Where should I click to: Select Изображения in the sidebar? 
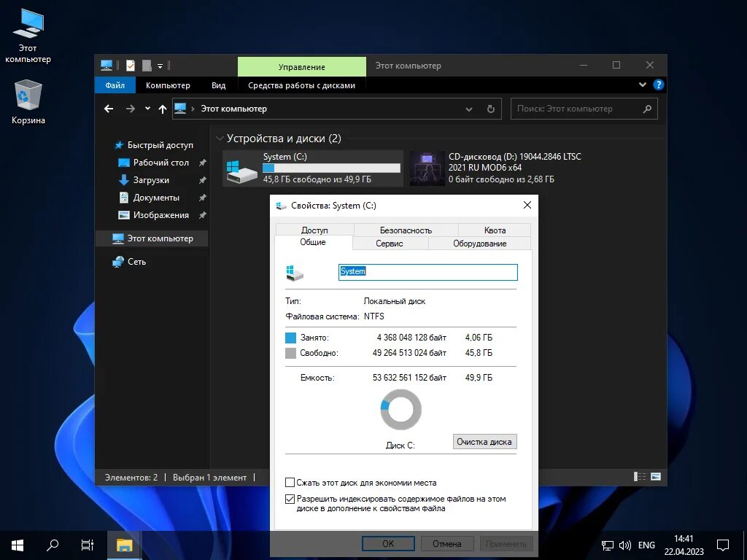point(160,215)
